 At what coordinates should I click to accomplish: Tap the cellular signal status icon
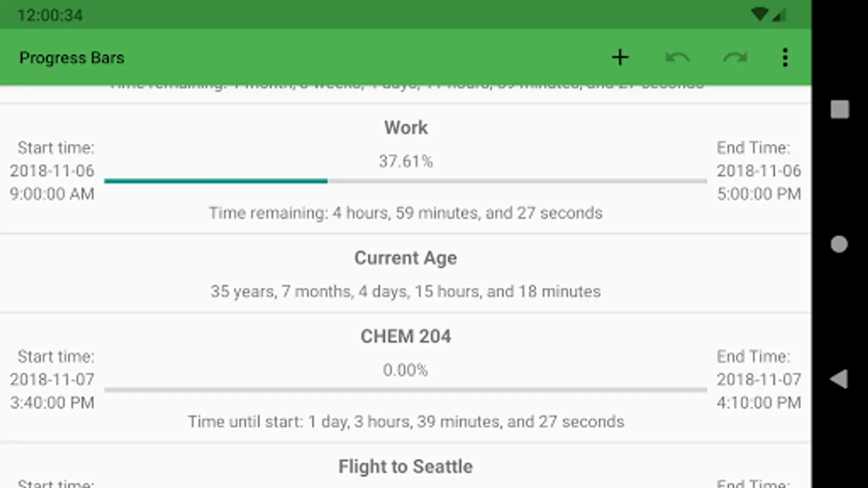780,15
